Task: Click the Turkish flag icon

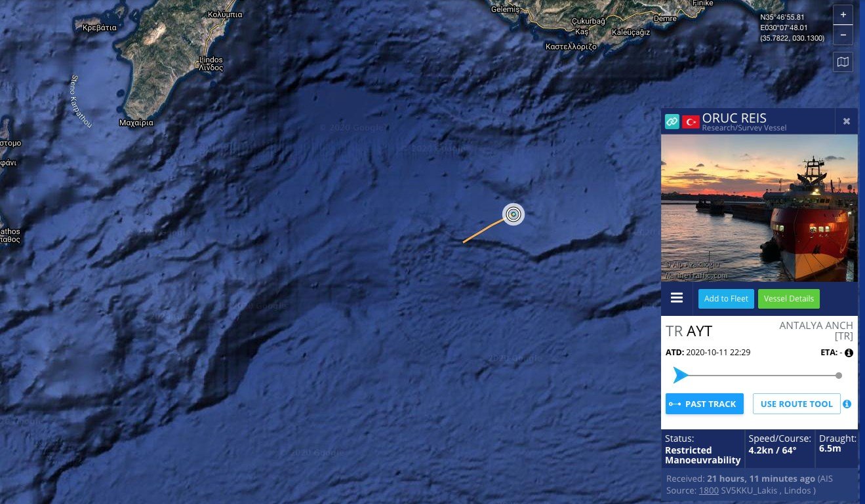Action: pyautogui.click(x=691, y=122)
